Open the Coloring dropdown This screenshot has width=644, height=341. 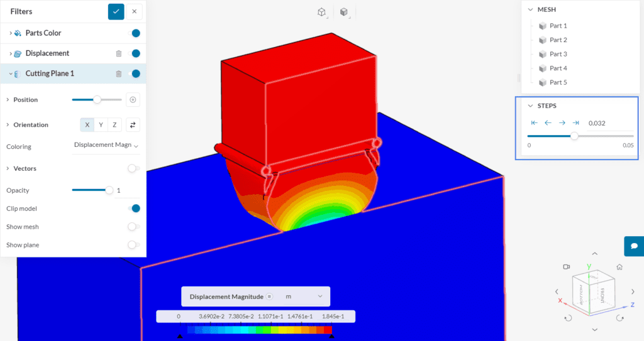106,145
